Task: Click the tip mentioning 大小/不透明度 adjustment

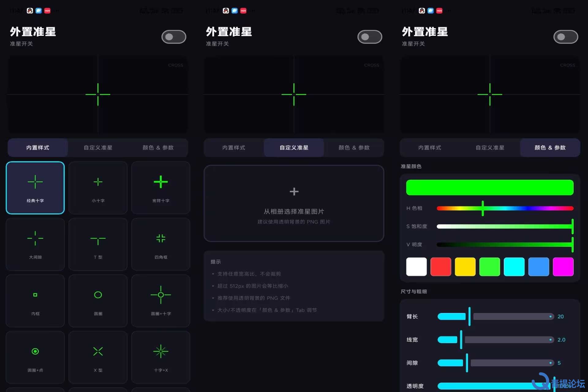Action: coord(267,310)
